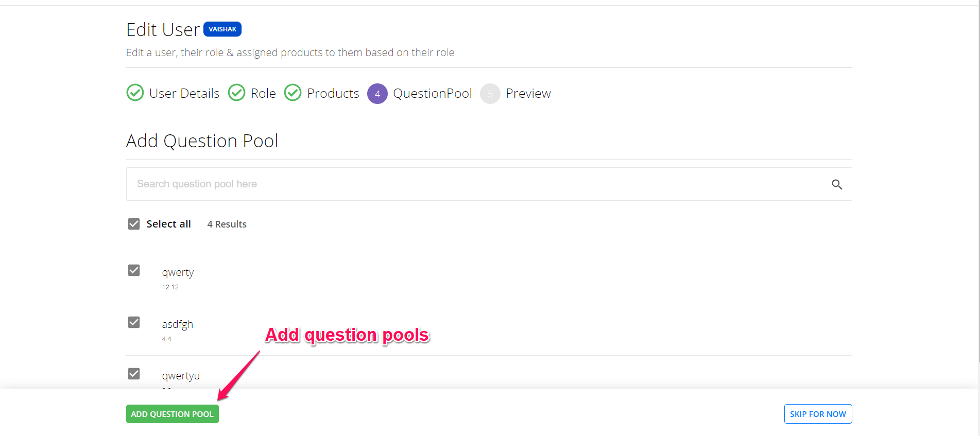Viewport: 980px width, 436px height.
Task: Click the Products step checkmark icon
Action: 293,93
